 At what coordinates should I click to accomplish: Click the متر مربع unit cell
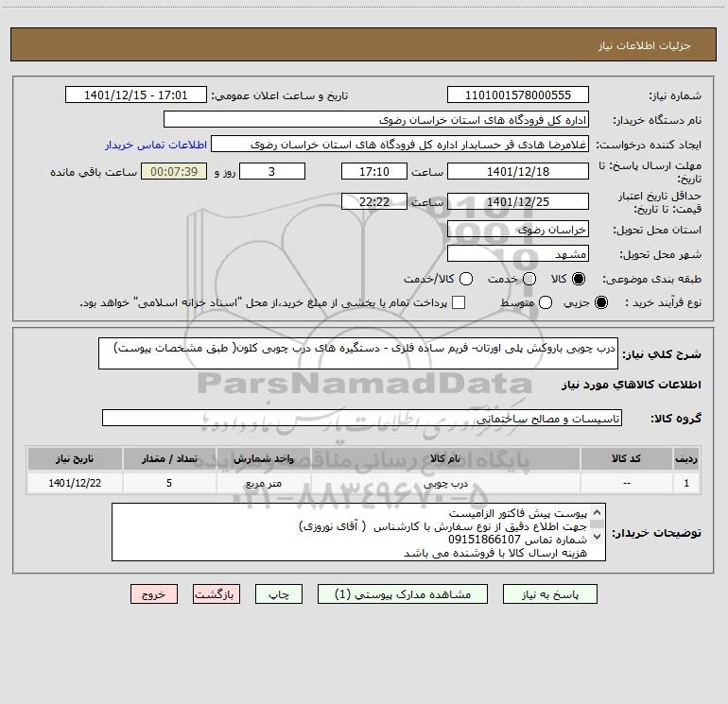point(263,483)
